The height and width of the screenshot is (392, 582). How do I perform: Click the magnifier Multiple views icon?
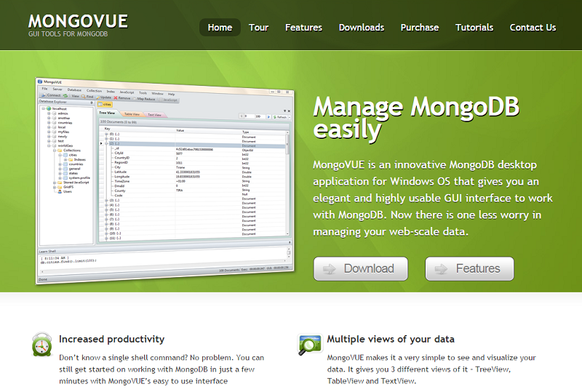[310, 344]
